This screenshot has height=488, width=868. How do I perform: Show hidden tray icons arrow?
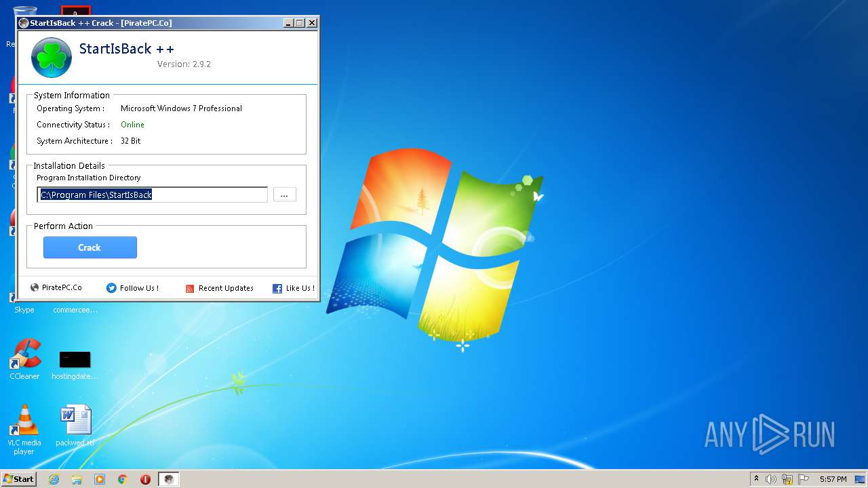click(x=756, y=479)
